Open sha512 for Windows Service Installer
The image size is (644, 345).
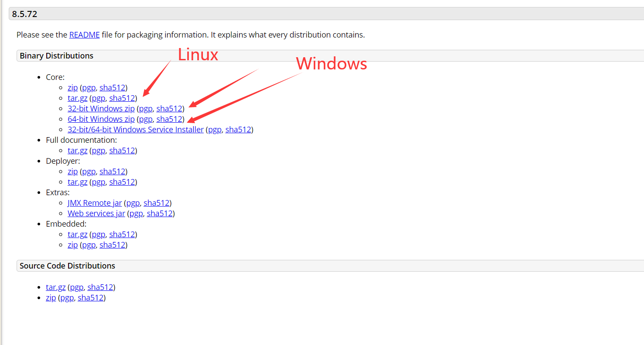238,130
